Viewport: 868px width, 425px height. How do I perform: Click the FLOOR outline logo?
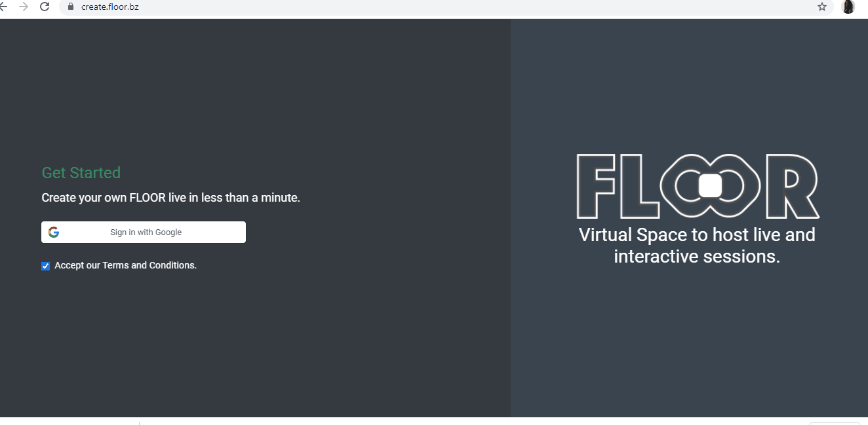pos(698,186)
